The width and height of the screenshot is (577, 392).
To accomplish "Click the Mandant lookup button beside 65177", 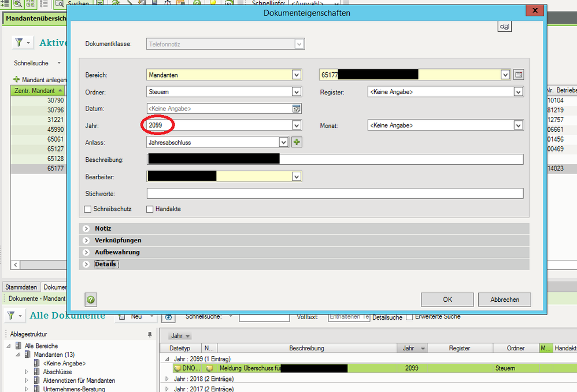I will click(518, 75).
